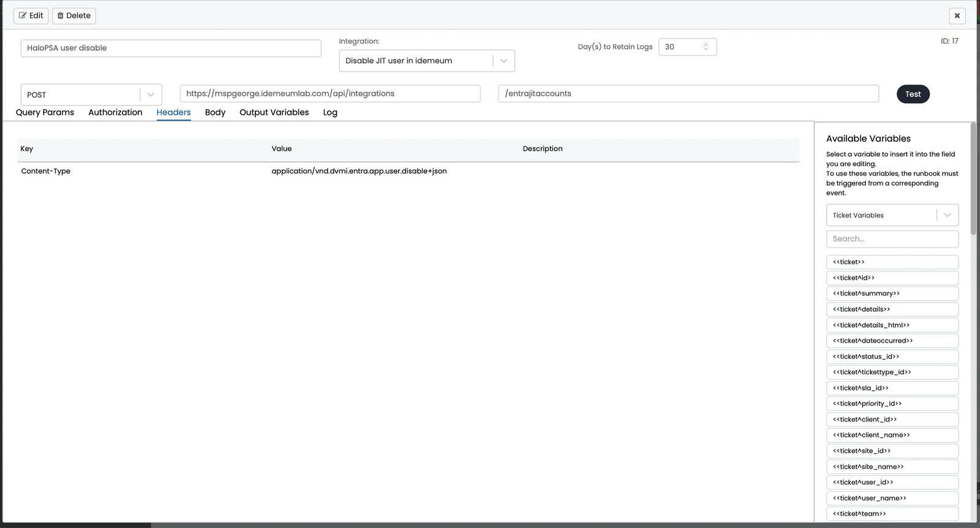The image size is (980, 528).
Task: Insert the <<ticket^tickettype_id>> variable
Action: tap(892, 372)
